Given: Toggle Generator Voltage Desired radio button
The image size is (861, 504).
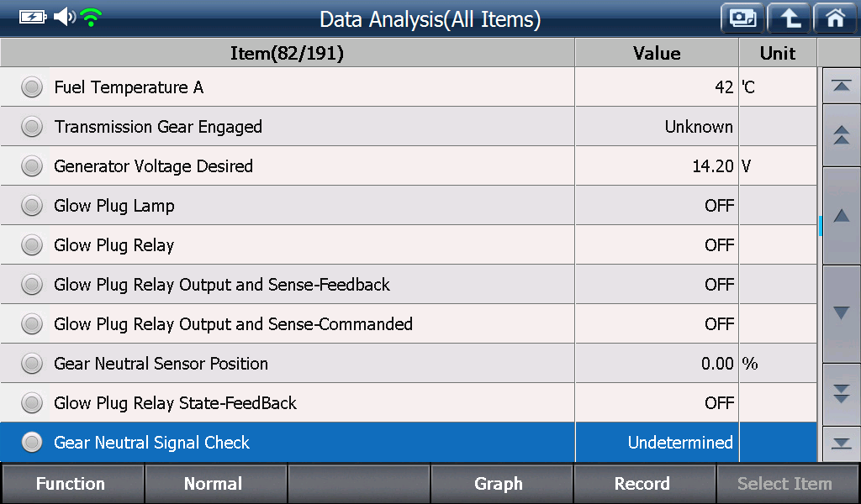Looking at the screenshot, I should click(x=32, y=166).
